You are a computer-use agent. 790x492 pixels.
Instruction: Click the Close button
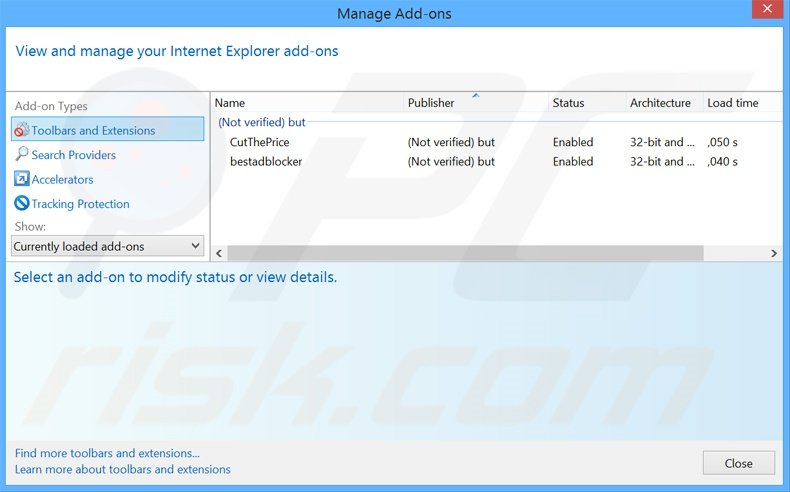coord(739,463)
